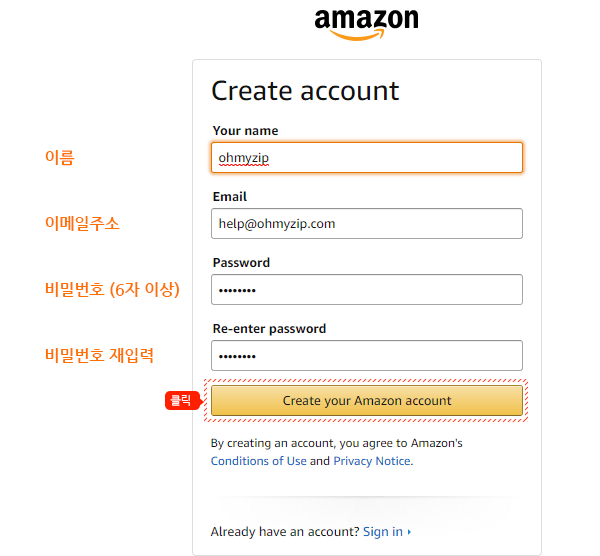Click the Amazon logo

tap(366, 23)
